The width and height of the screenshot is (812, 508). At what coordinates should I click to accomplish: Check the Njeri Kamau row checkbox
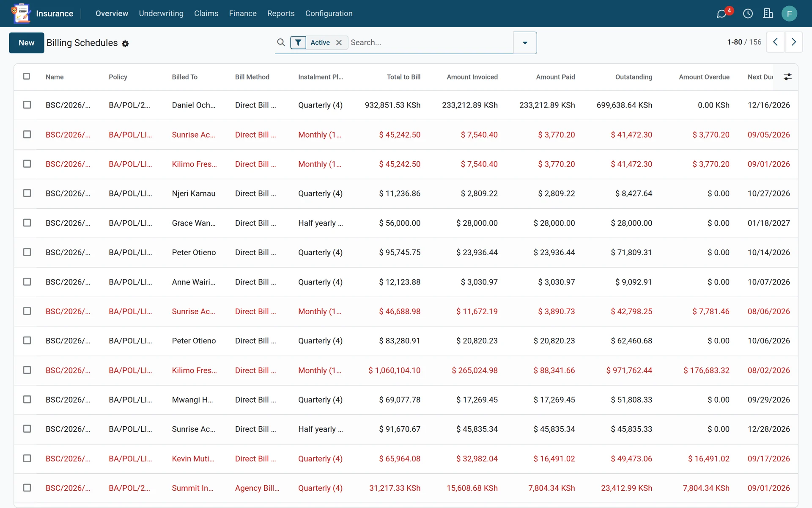click(27, 193)
